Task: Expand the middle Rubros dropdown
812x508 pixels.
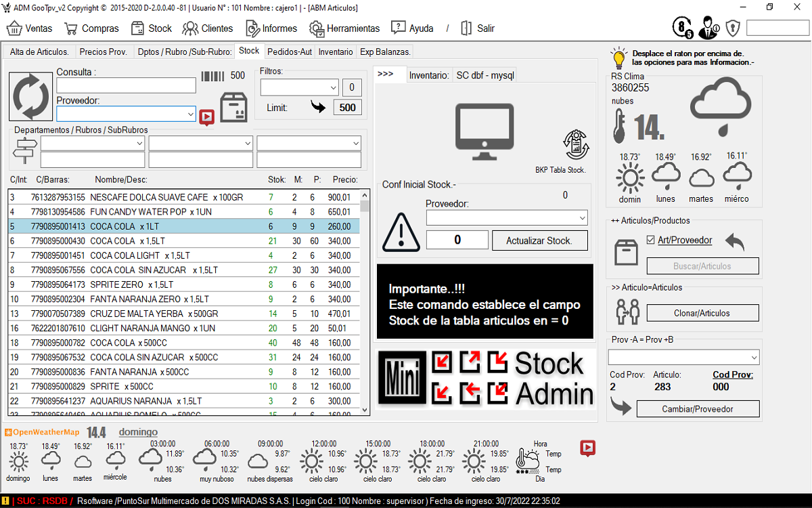Action: [x=248, y=144]
